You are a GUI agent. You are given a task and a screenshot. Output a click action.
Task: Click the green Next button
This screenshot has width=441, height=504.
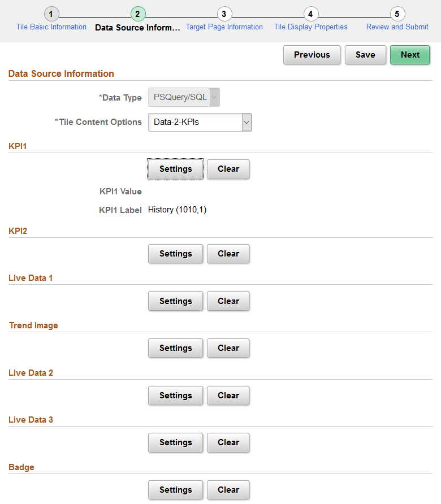410,55
